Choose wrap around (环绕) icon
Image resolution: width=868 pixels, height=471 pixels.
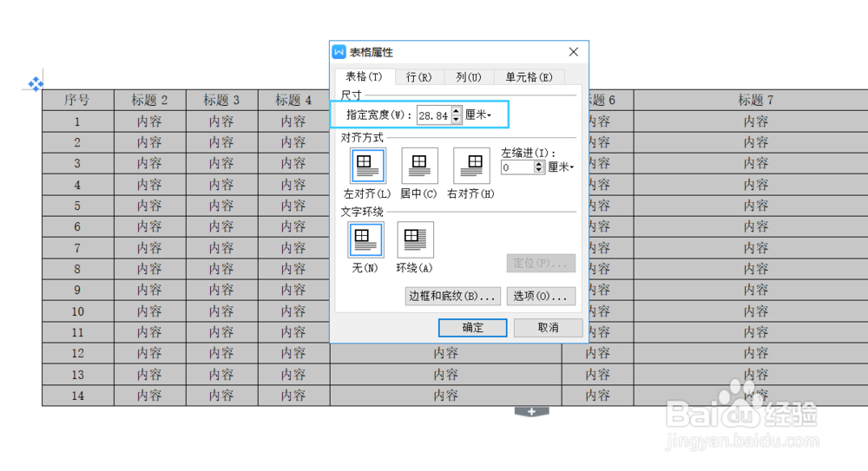click(x=415, y=239)
